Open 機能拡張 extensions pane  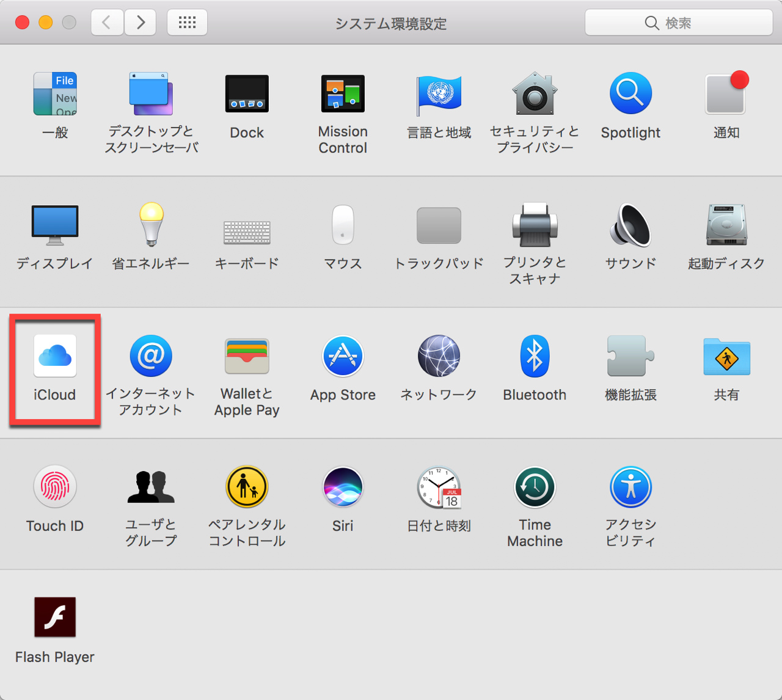[x=630, y=355]
